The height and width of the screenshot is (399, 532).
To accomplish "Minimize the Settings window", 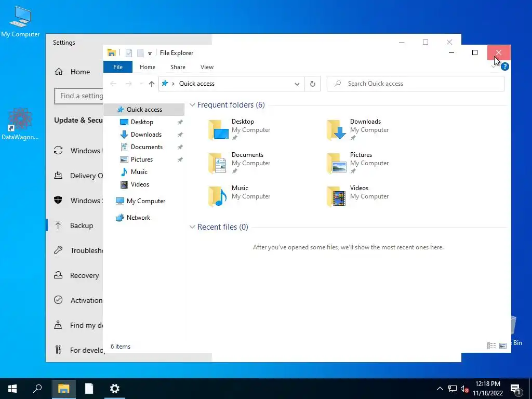I will point(402,43).
